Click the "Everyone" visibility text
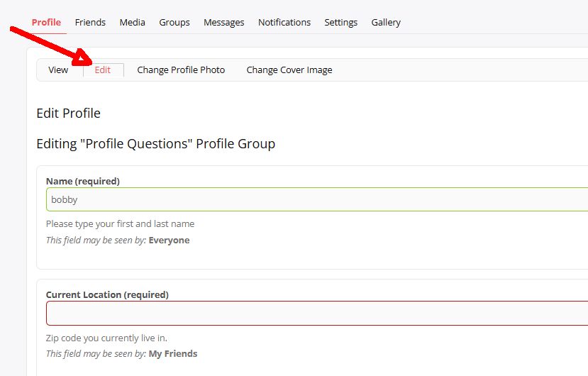 pyautogui.click(x=169, y=240)
